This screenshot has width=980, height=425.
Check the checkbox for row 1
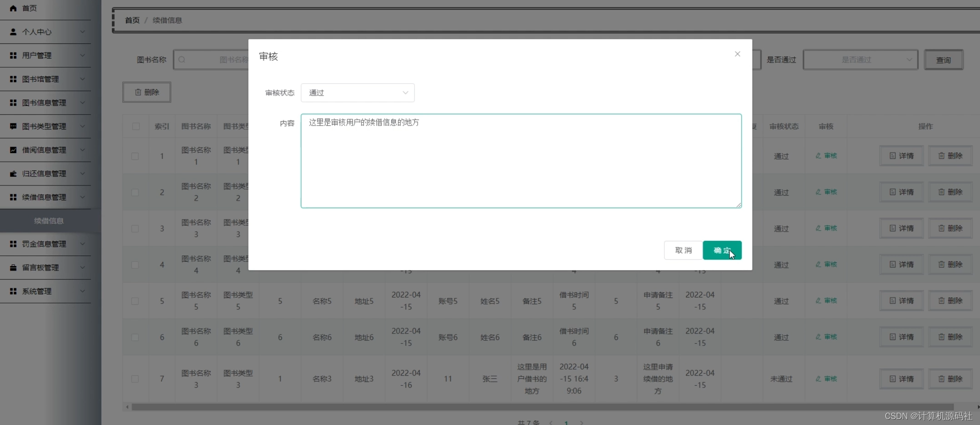coord(135,156)
